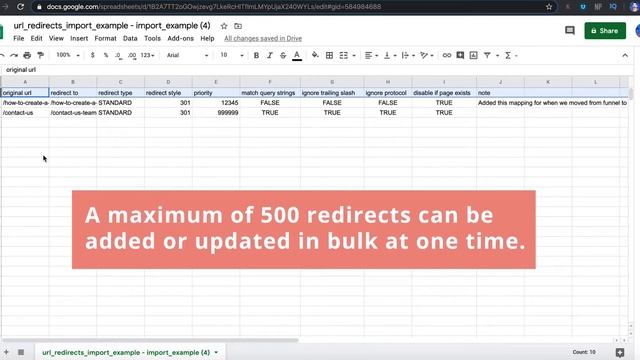This screenshot has width=640, height=360.
Task: Open the File menu
Action: click(19, 38)
